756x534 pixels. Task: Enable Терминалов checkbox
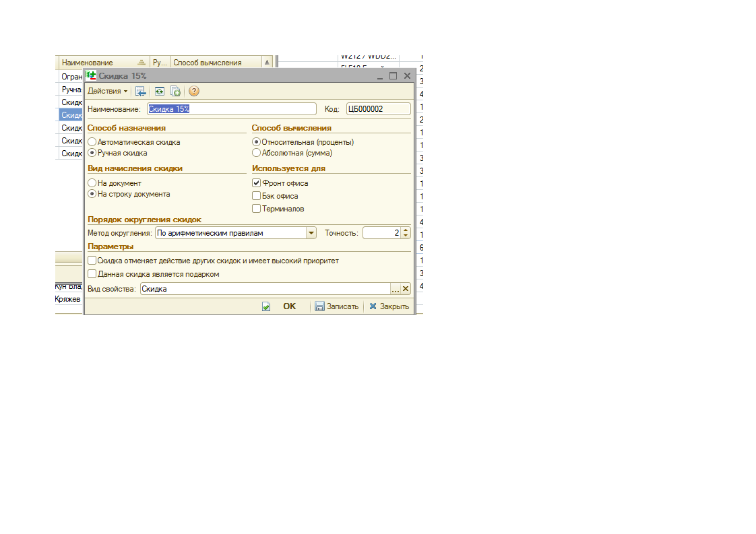coord(257,209)
